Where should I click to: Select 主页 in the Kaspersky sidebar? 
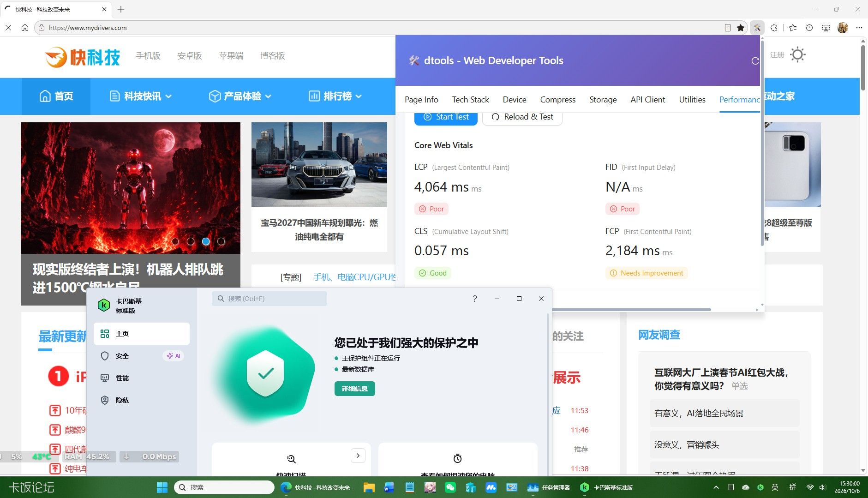(x=142, y=334)
